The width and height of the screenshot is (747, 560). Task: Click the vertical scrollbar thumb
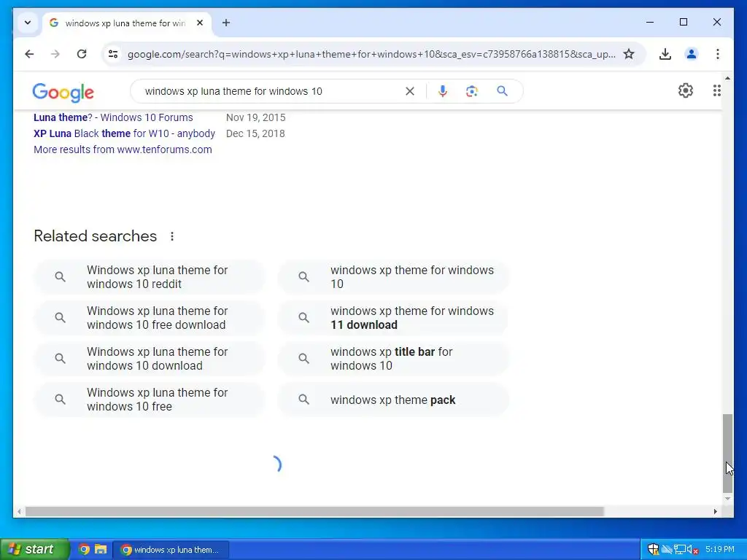(x=727, y=454)
